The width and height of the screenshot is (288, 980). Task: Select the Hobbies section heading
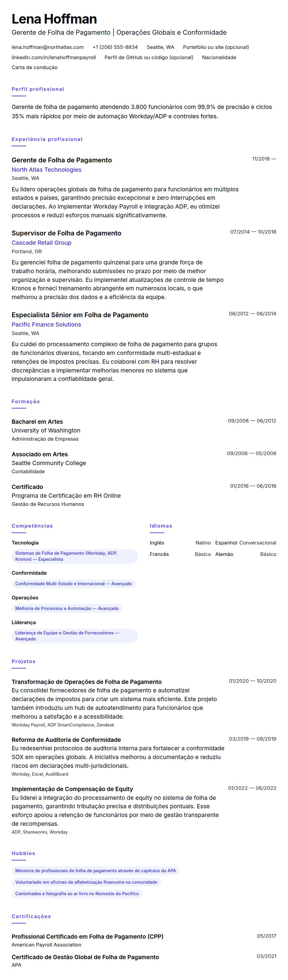[23, 853]
